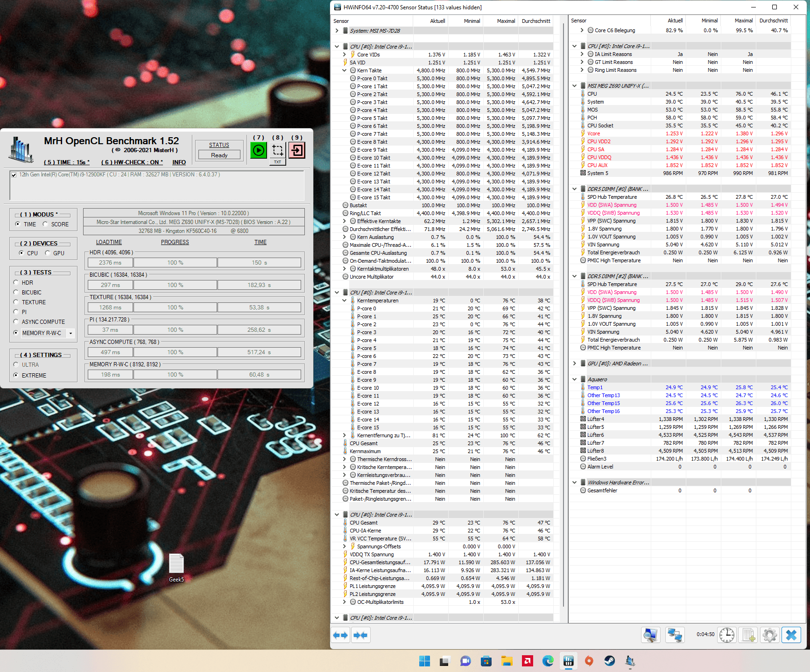Screen dimensions: 810x672
Task: Open the INFO link in MrH Benchmark
Action: [x=179, y=162]
